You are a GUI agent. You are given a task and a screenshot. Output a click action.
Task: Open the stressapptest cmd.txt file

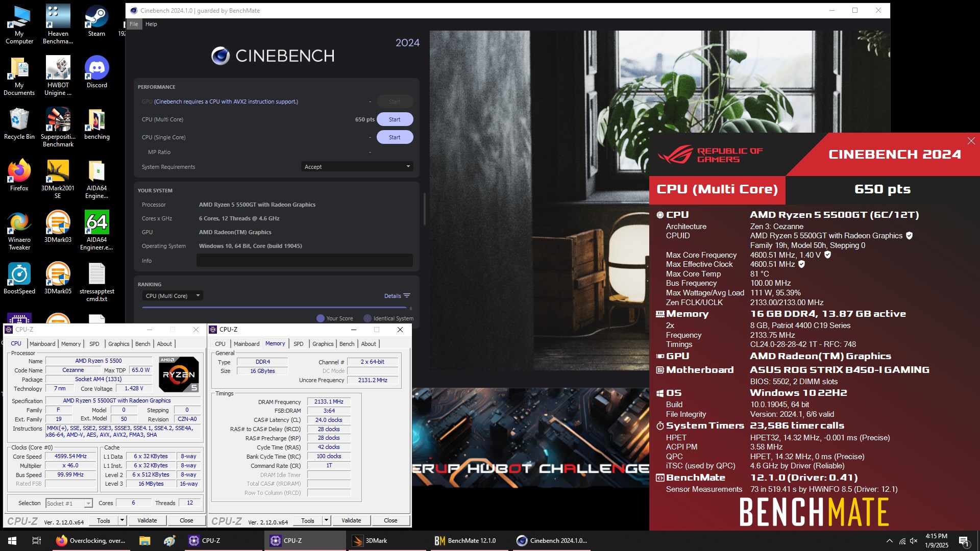96,282
